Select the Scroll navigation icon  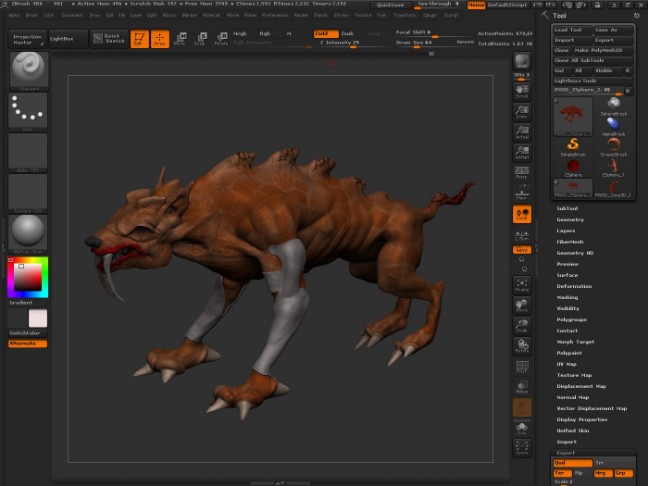522,92
